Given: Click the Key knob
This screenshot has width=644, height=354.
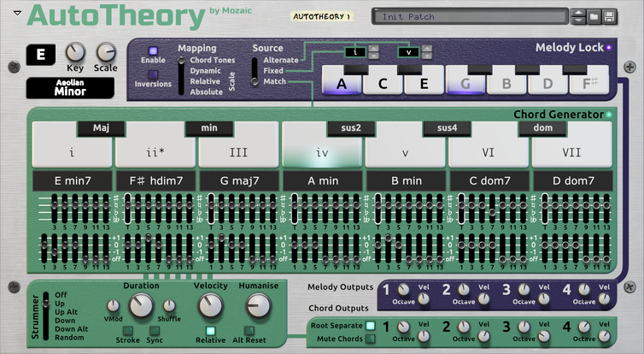Looking at the screenshot, I should [x=75, y=52].
